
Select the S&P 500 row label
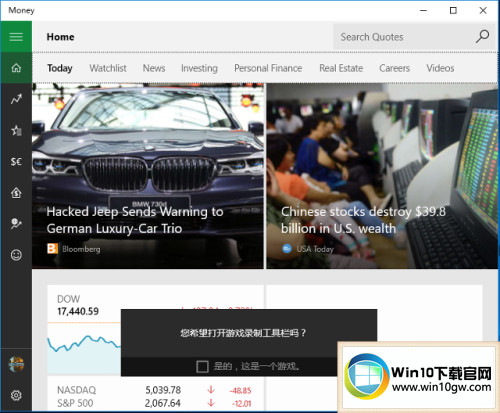tap(75, 403)
